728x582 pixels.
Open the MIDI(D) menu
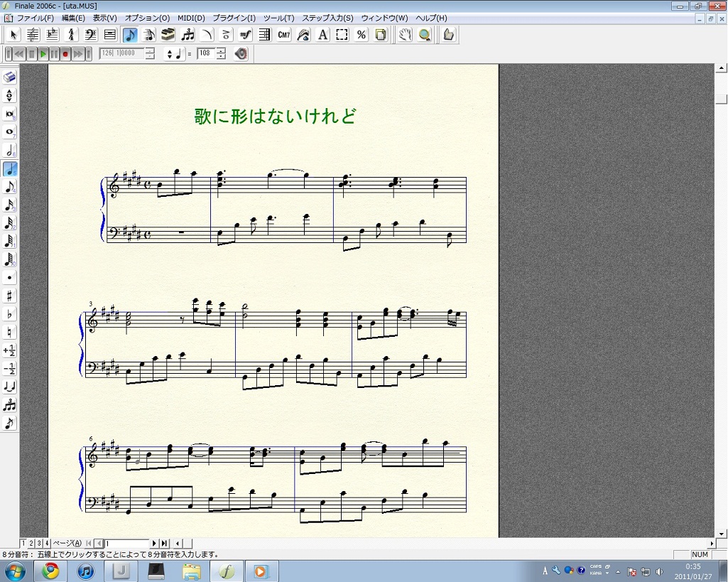pos(191,18)
